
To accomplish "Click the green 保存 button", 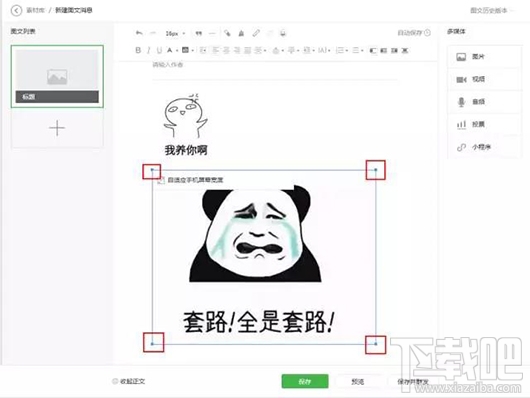I will pyautogui.click(x=305, y=381).
